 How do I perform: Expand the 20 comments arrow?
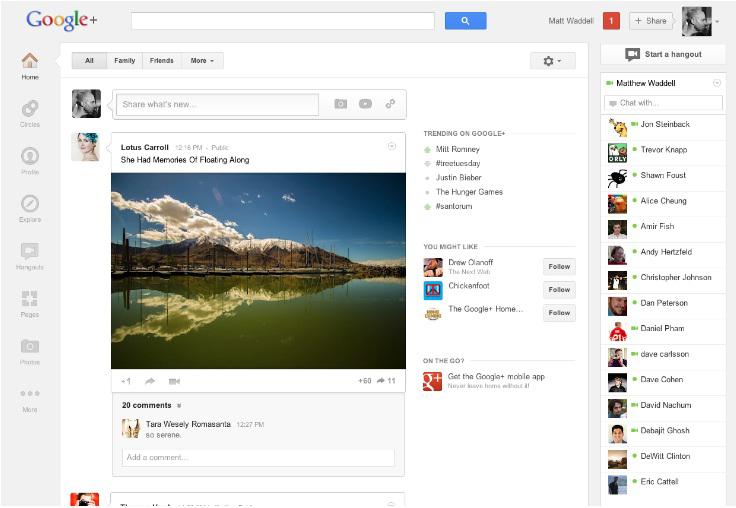[x=179, y=406]
